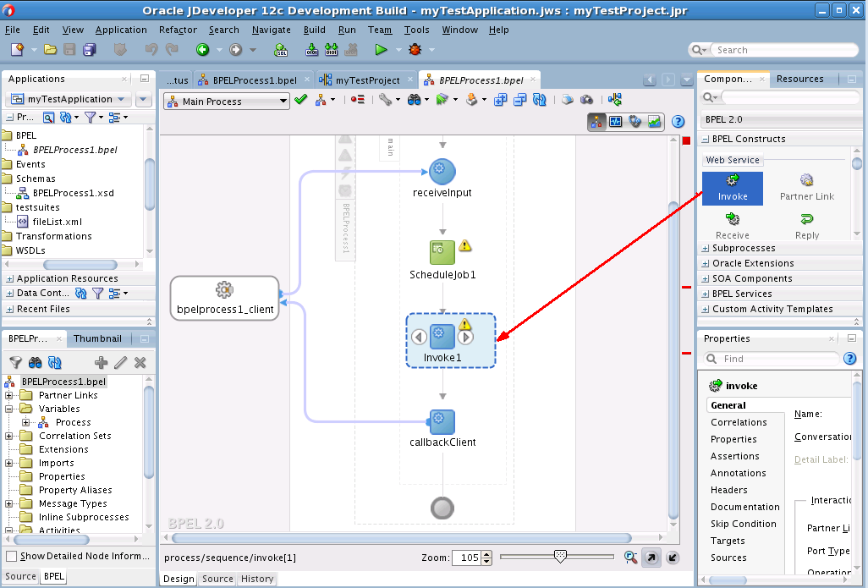This screenshot has width=868, height=588.
Task: Click the green Run arrow in the main toolbar
Action: tap(381, 50)
